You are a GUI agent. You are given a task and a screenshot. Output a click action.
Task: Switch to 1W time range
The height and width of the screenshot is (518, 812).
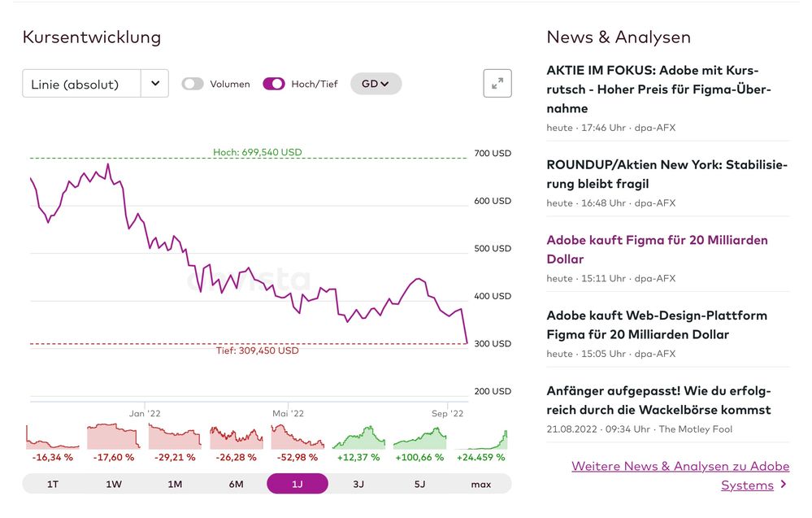tap(114, 484)
